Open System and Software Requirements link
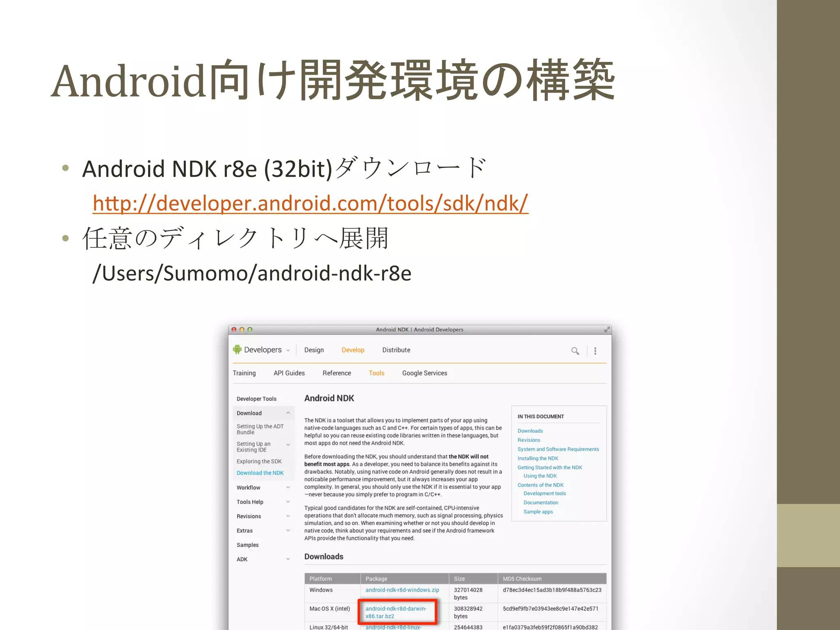The image size is (840, 630). click(x=558, y=449)
